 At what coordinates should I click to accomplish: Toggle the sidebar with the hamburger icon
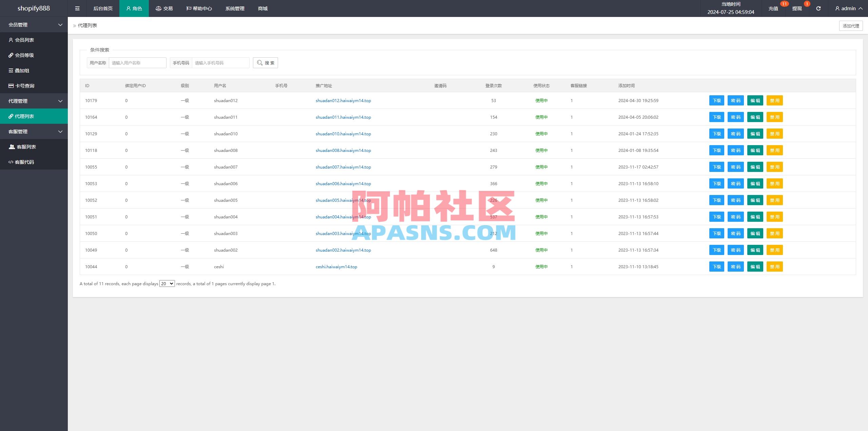pyautogui.click(x=77, y=8)
